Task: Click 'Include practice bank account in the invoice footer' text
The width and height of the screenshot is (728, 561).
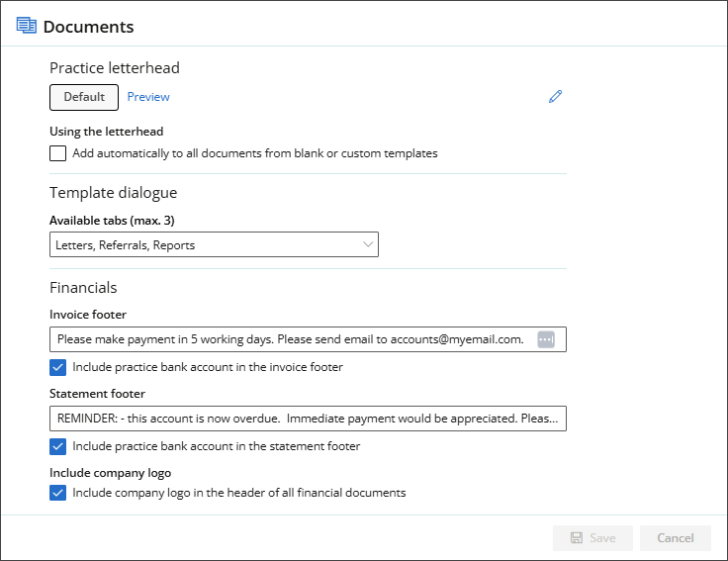Action: [208, 367]
